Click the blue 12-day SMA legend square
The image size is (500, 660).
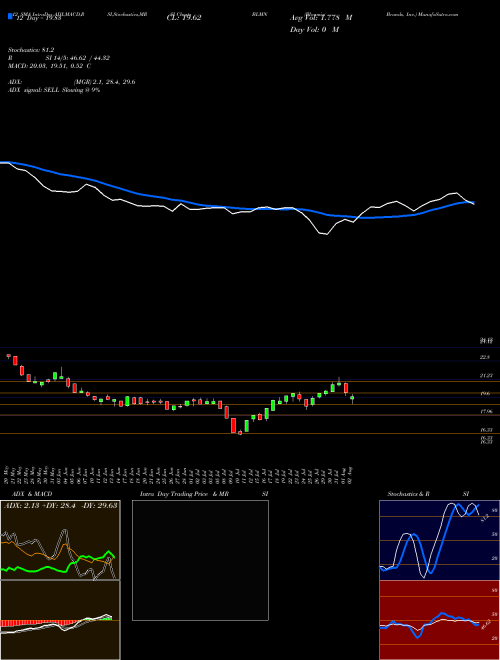pos(11,17)
